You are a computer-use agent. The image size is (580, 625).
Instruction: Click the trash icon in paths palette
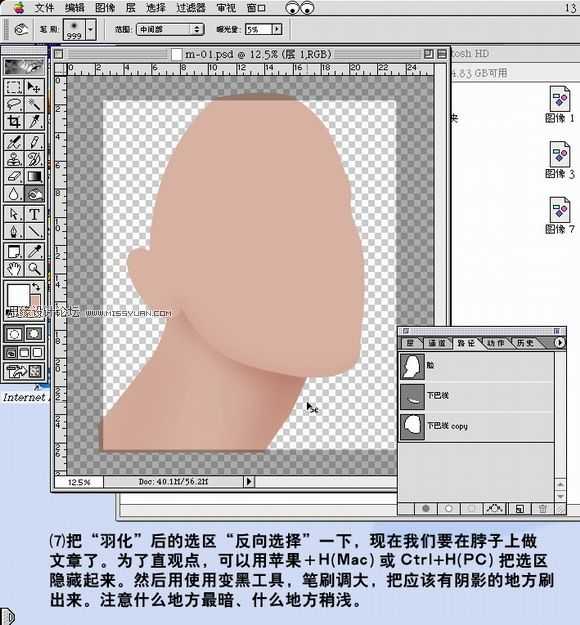pyautogui.click(x=543, y=509)
